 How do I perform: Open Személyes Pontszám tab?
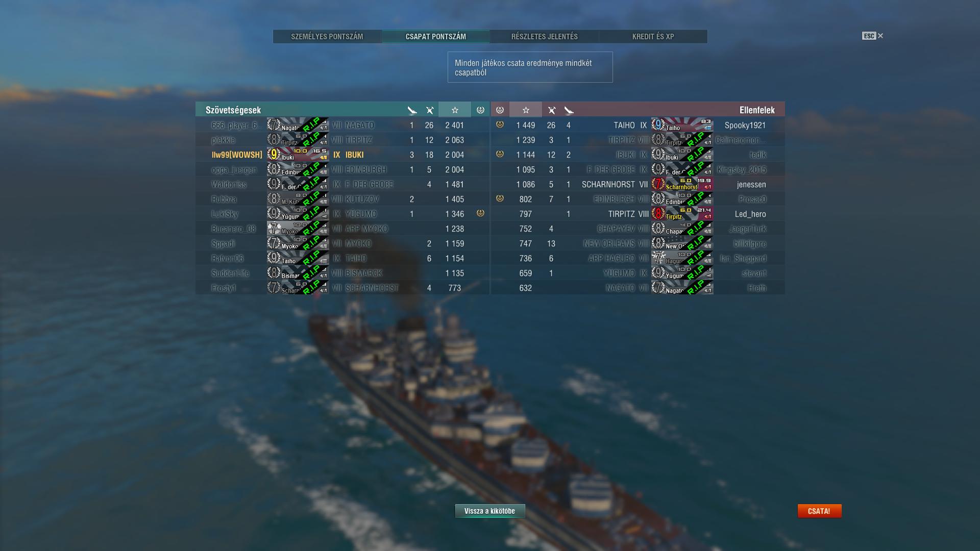point(327,37)
